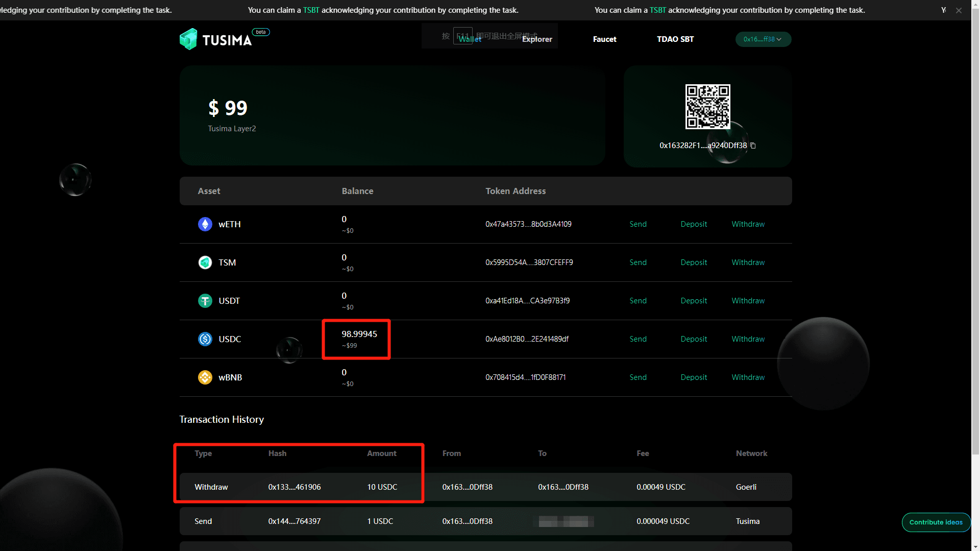Click wallet address 0x163282F1....a9240Dff38
Viewport: 980px width, 551px height.
point(703,146)
